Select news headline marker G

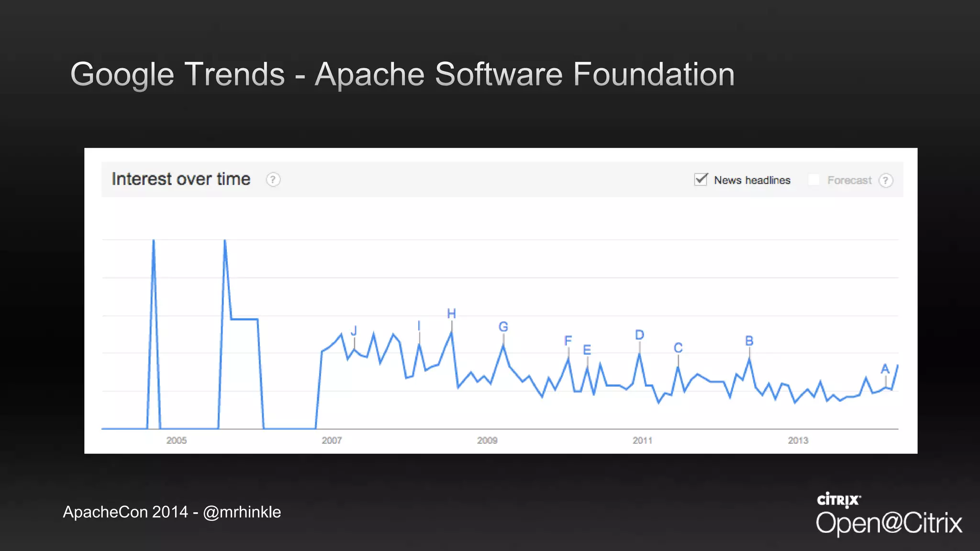503,327
